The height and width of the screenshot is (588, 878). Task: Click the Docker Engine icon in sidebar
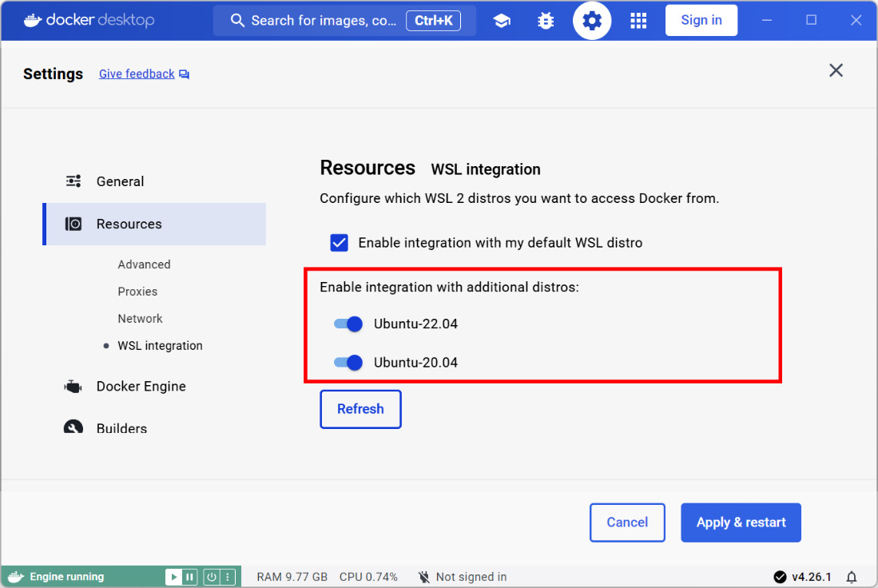point(73,387)
